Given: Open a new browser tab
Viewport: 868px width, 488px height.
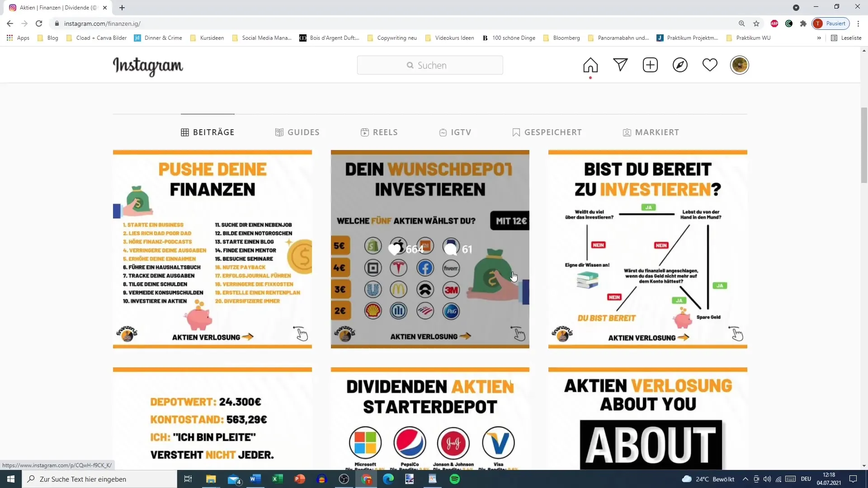Looking at the screenshot, I should coord(122,8).
